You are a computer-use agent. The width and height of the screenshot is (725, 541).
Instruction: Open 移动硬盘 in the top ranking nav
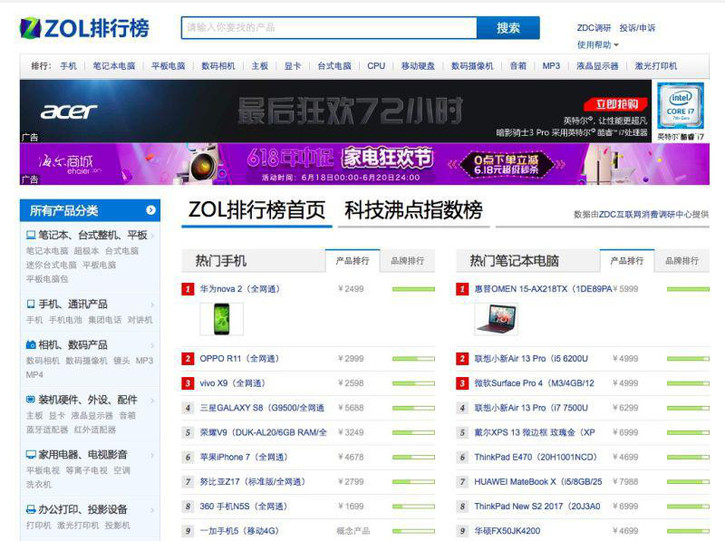point(418,66)
